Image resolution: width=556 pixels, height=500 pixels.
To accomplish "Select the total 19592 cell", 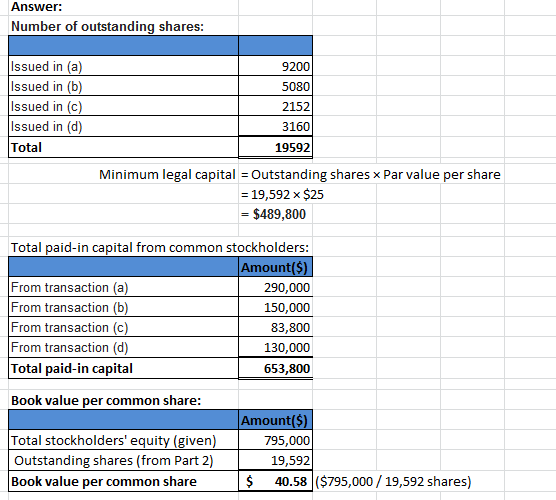I will (x=276, y=147).
